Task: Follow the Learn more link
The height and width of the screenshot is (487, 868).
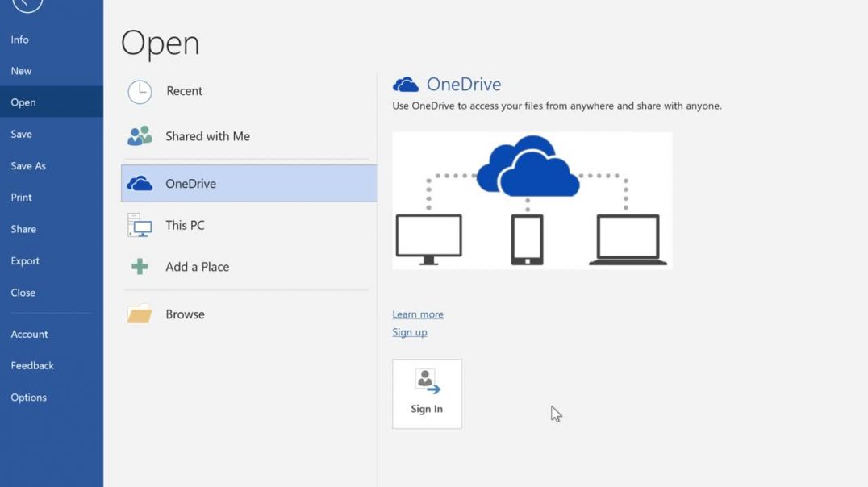Action: click(418, 314)
